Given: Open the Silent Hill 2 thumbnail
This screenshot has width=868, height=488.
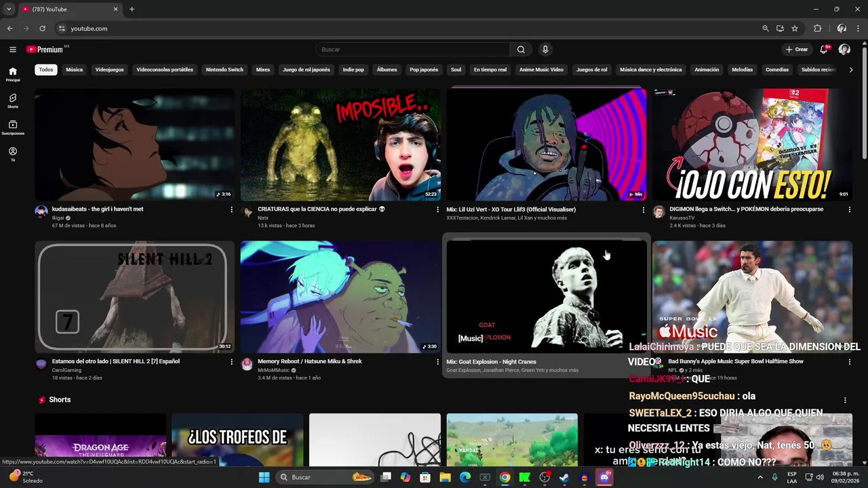Looking at the screenshot, I should [134, 297].
